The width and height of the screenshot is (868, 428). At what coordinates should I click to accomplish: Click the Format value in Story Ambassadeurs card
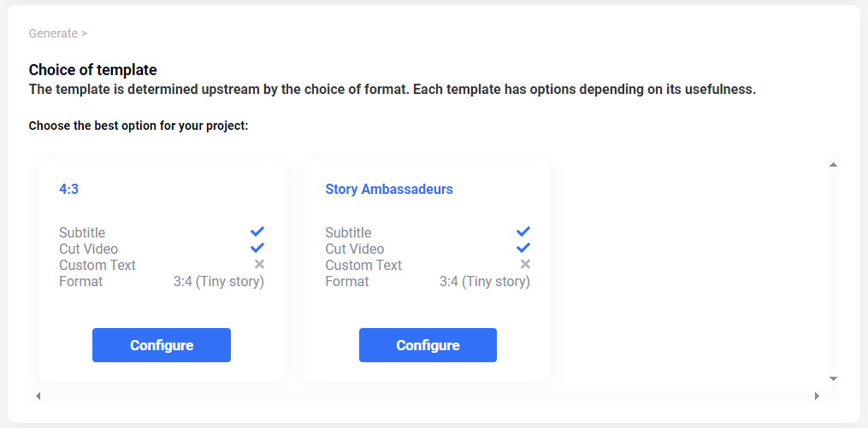pyautogui.click(x=485, y=281)
